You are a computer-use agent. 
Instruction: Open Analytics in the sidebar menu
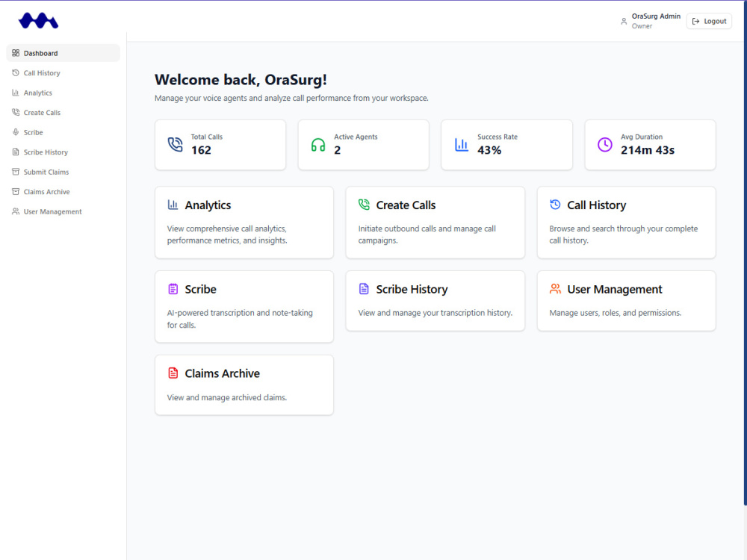[63, 93]
